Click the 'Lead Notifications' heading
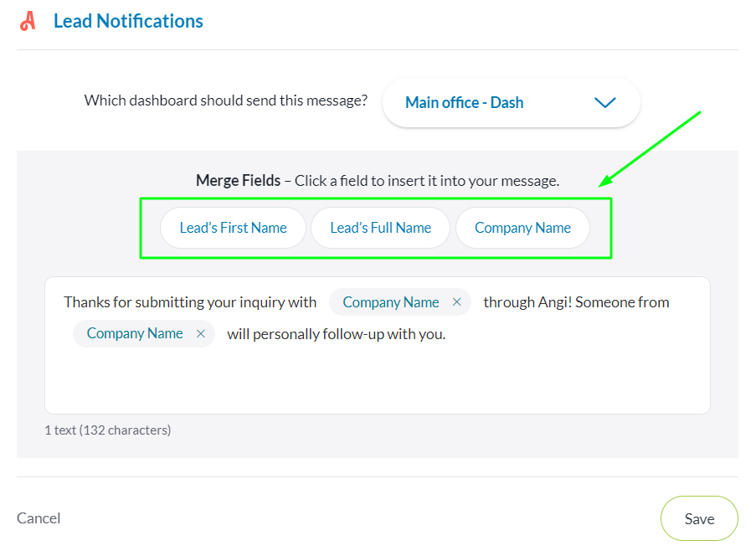This screenshot has width=756, height=551. pos(128,21)
